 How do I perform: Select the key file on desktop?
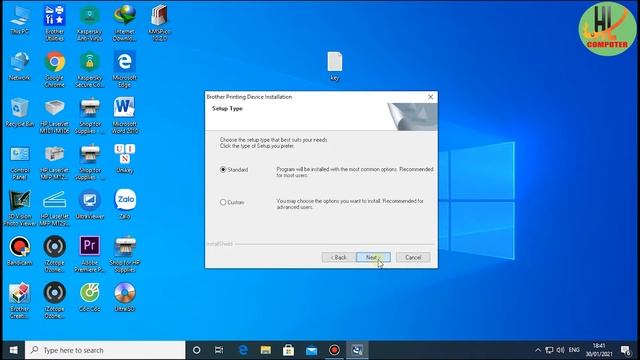click(x=335, y=67)
